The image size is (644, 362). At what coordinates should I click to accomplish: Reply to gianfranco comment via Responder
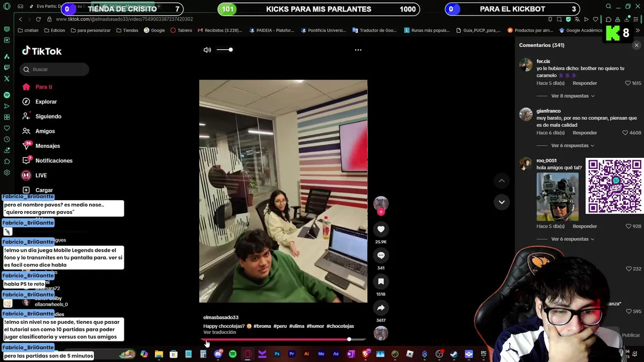(585, 133)
